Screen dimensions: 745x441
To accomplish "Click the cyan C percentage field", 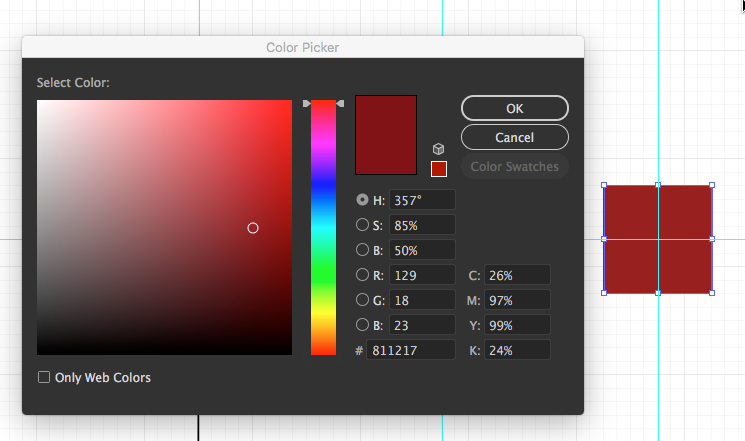I will 518,275.
